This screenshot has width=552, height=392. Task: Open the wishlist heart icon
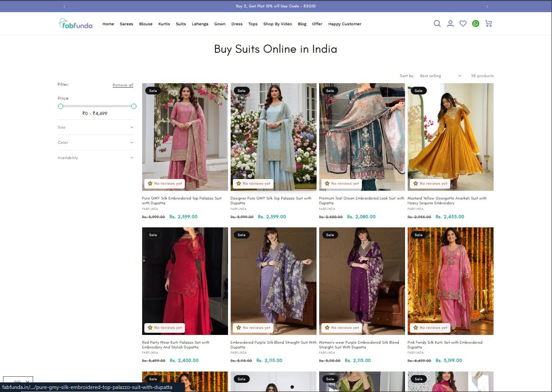463,24
